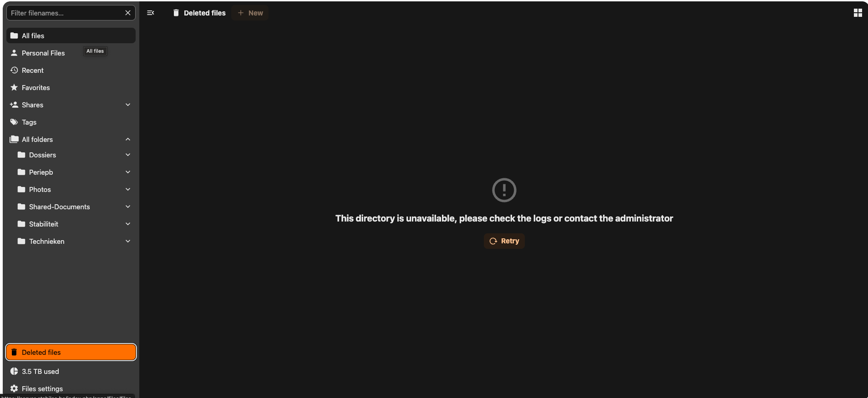Expand the Dossiers folder

coord(128,155)
